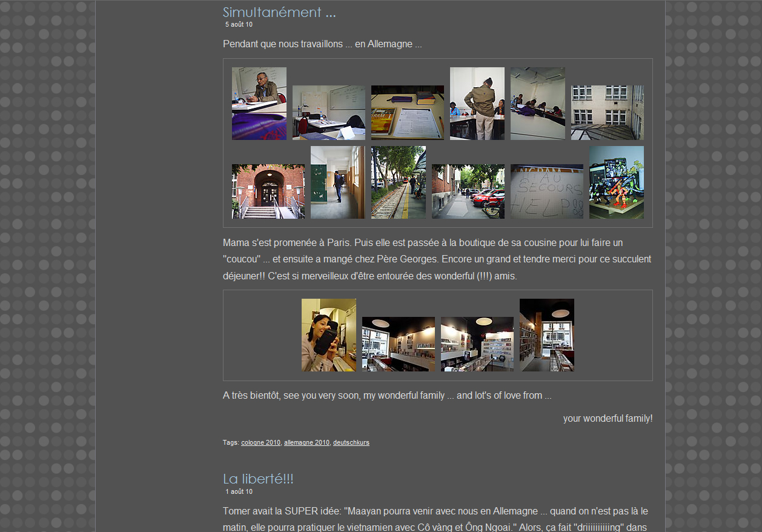The image size is (762, 532).
Task: Open photo of textbooks on the desk
Action: (407, 113)
